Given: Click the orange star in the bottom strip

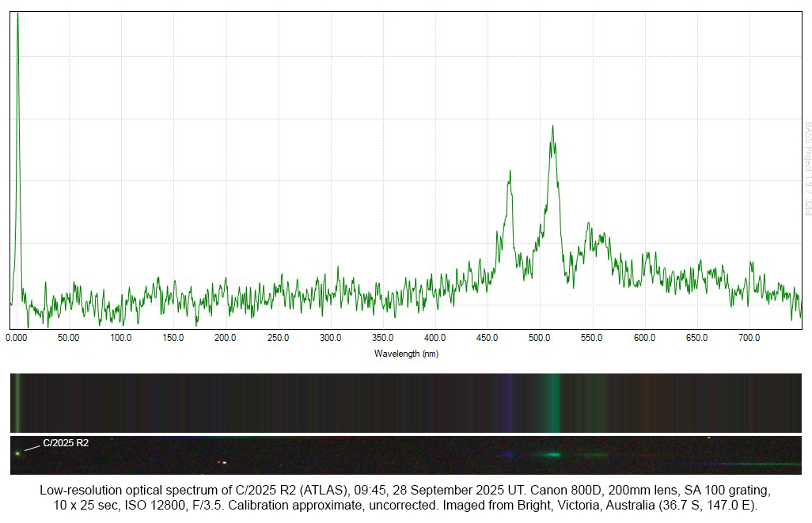Looking at the screenshot, I should pos(223,462).
